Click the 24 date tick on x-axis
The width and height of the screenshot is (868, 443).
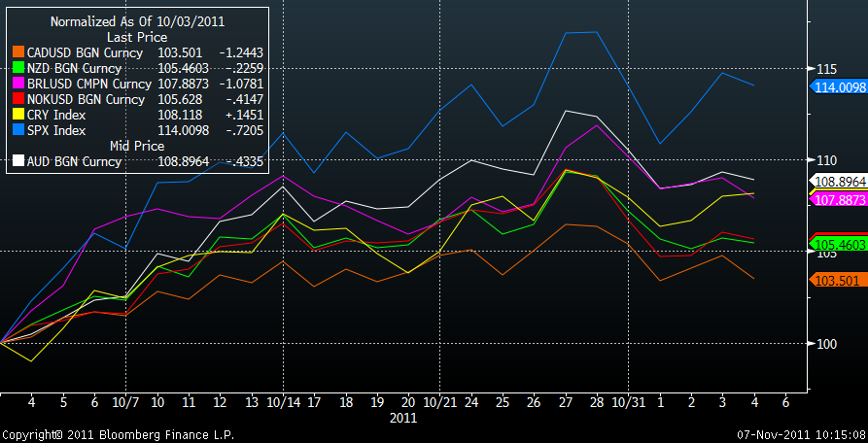[x=471, y=401]
